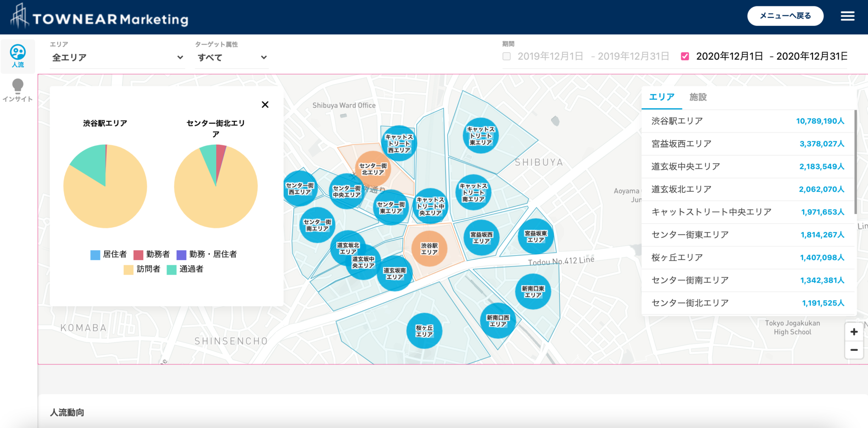Zoom out the map with minus
The width and height of the screenshot is (868, 428).
[854, 350]
